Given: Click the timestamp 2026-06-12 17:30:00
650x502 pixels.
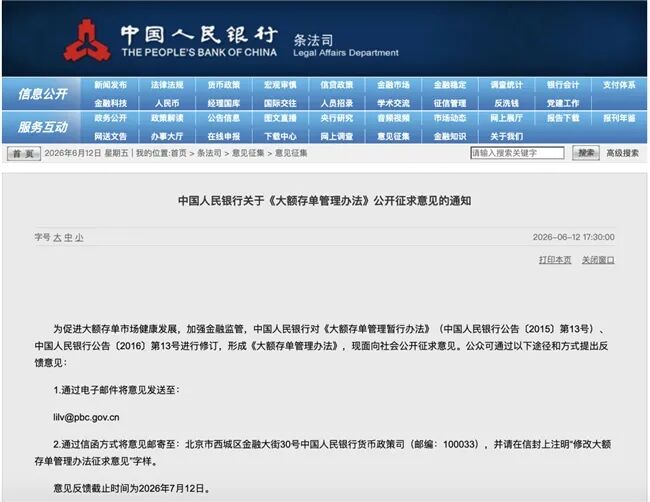Looking at the screenshot, I should point(573,237).
